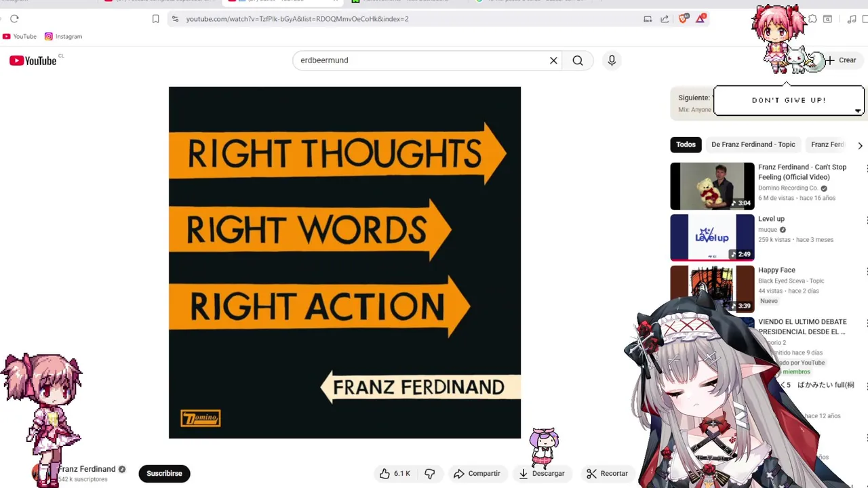
Task: Click the share page icon in address bar
Action: coord(665,19)
